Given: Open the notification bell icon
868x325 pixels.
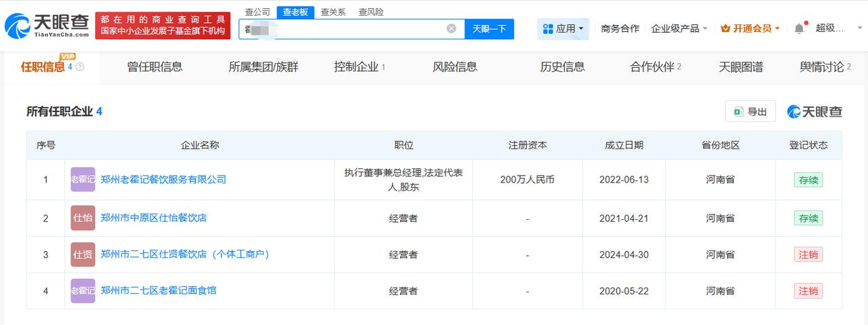Looking at the screenshot, I should (x=799, y=28).
